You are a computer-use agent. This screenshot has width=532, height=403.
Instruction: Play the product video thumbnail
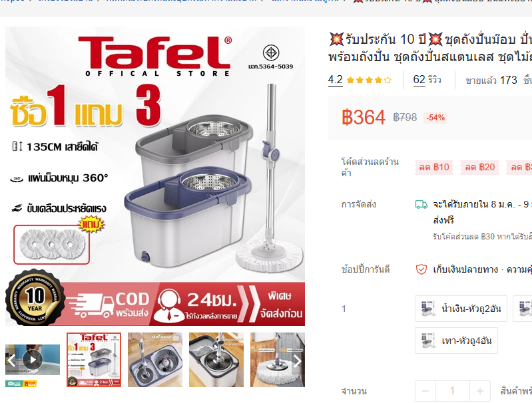point(33,360)
